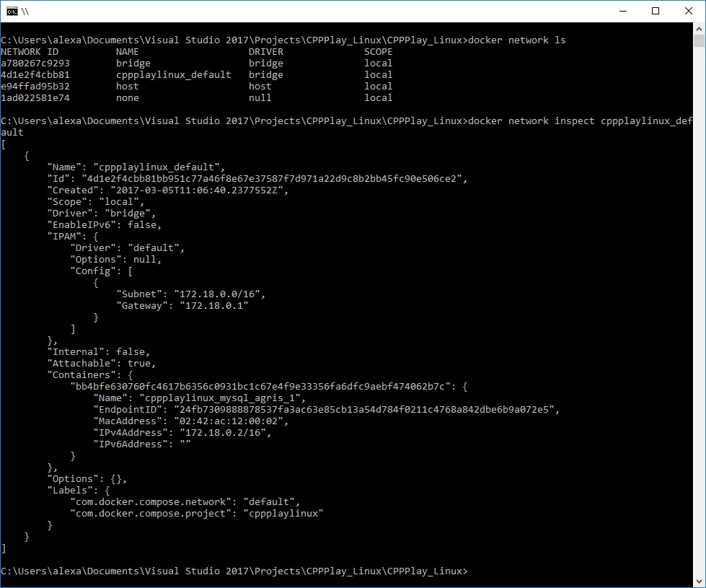Click the vertical scrollbar thumb
The height and width of the screenshot is (588, 706).
pyautogui.click(x=699, y=41)
